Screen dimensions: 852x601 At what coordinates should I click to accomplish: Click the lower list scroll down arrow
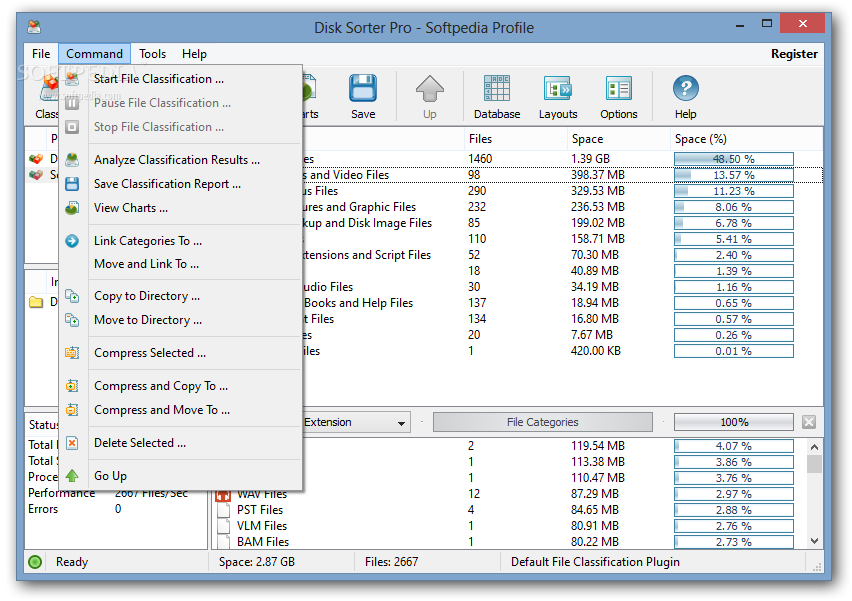[x=814, y=541]
